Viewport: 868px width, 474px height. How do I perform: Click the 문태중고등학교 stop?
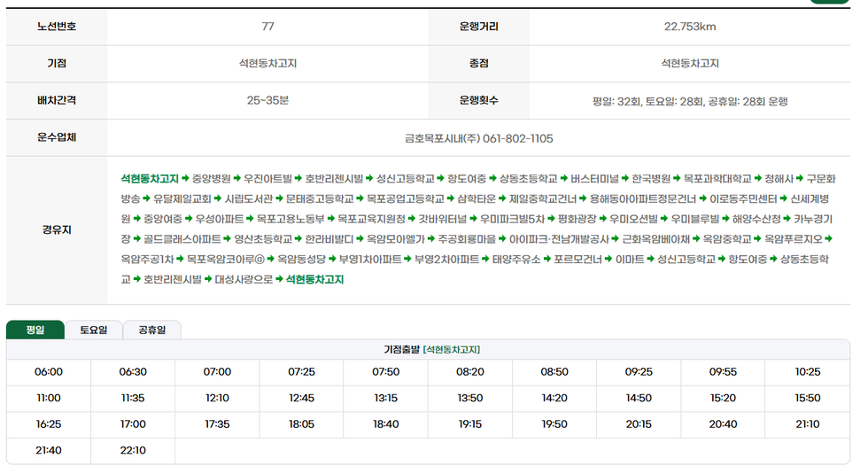[x=320, y=198]
